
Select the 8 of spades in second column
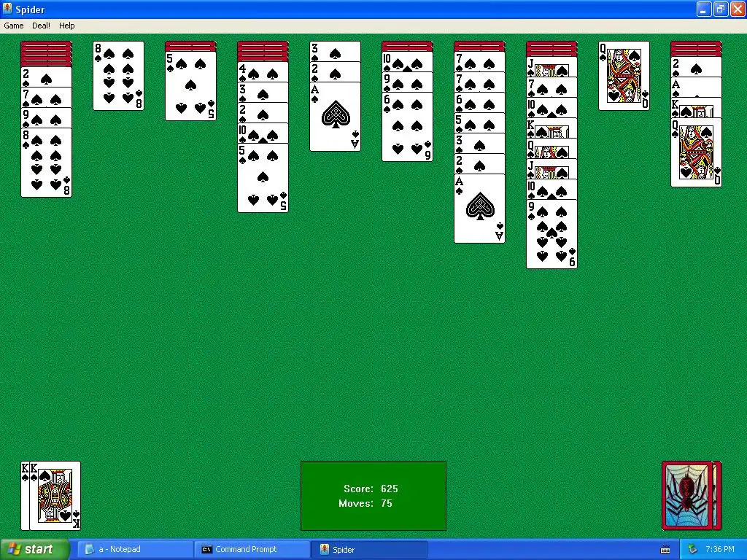(119, 76)
